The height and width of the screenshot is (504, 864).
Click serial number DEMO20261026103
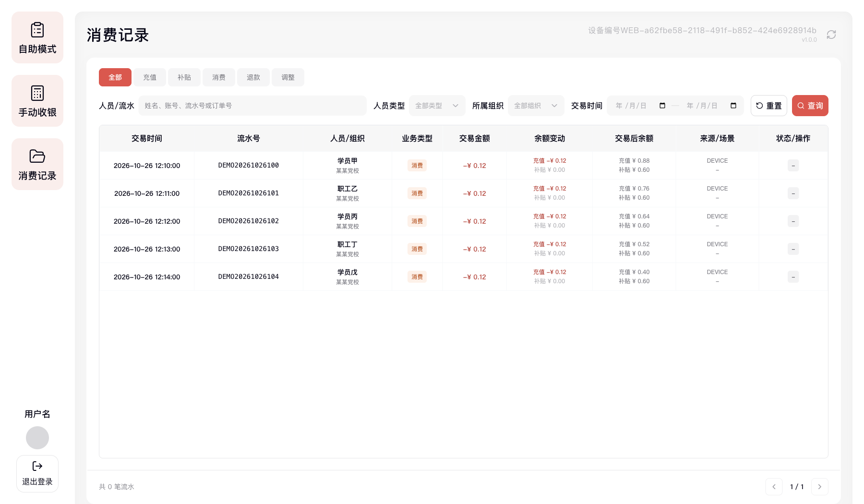(249, 249)
